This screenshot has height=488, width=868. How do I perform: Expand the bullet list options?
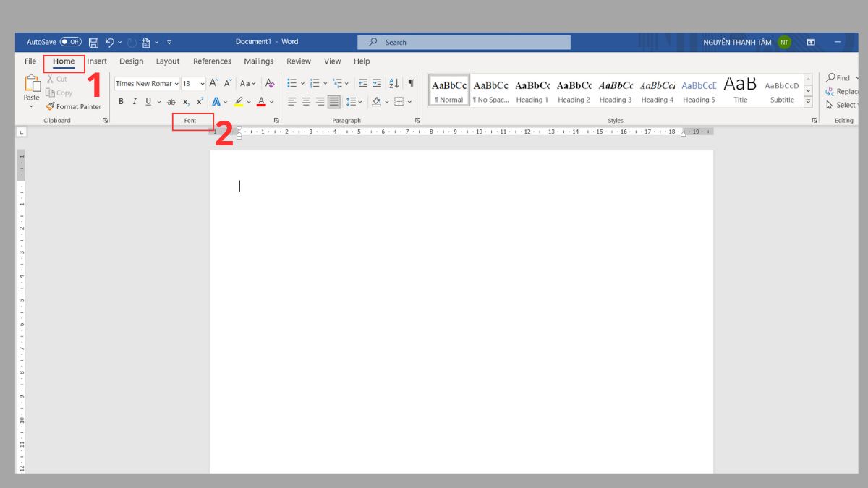point(302,83)
